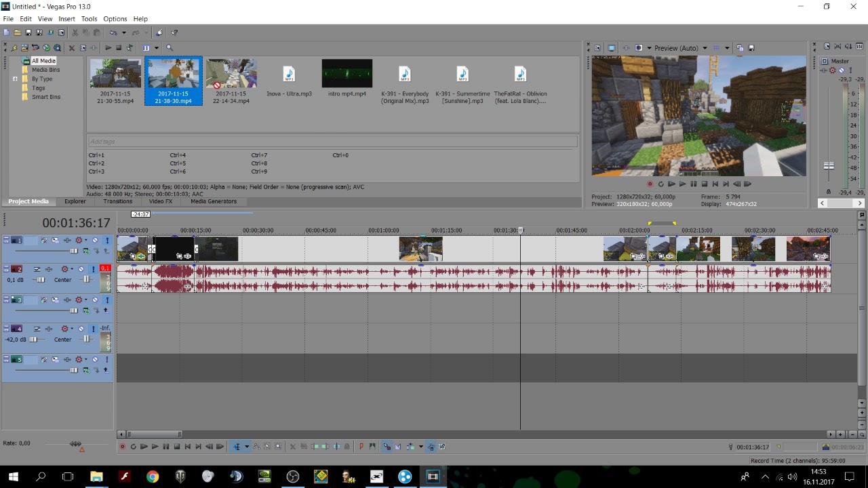The image size is (868, 488).
Task: Open the overlays dropdown arrow in the preview toolbar
Action: click(x=727, y=48)
